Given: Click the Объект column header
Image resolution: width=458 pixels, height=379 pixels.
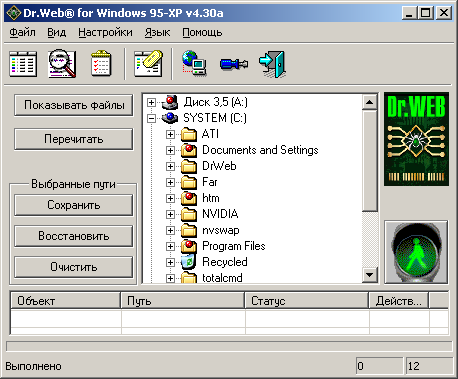Looking at the screenshot, I should pos(65,301).
